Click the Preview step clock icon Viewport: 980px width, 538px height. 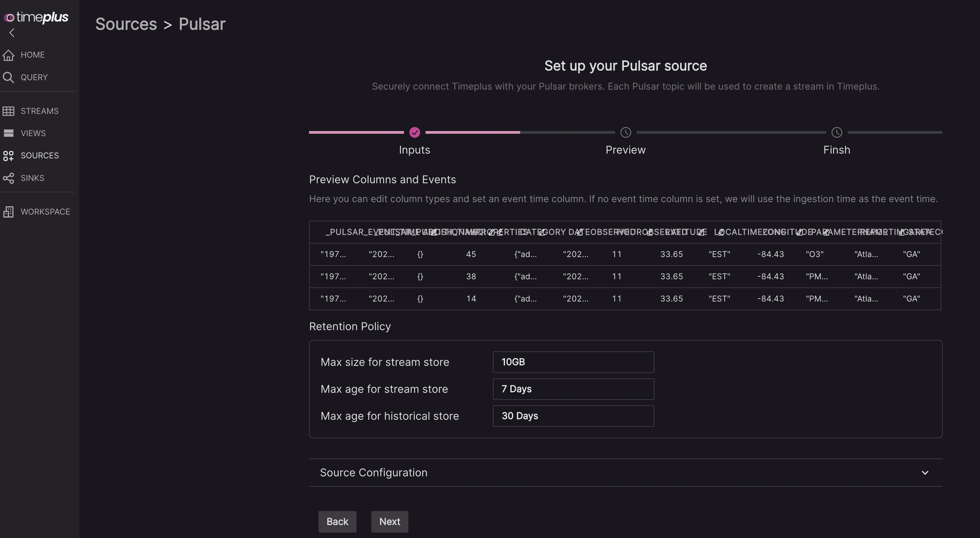point(626,132)
